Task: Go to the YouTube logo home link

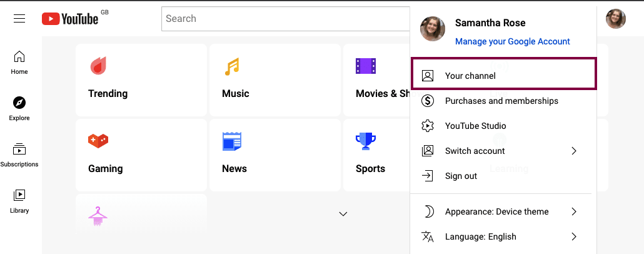Action: tap(70, 19)
